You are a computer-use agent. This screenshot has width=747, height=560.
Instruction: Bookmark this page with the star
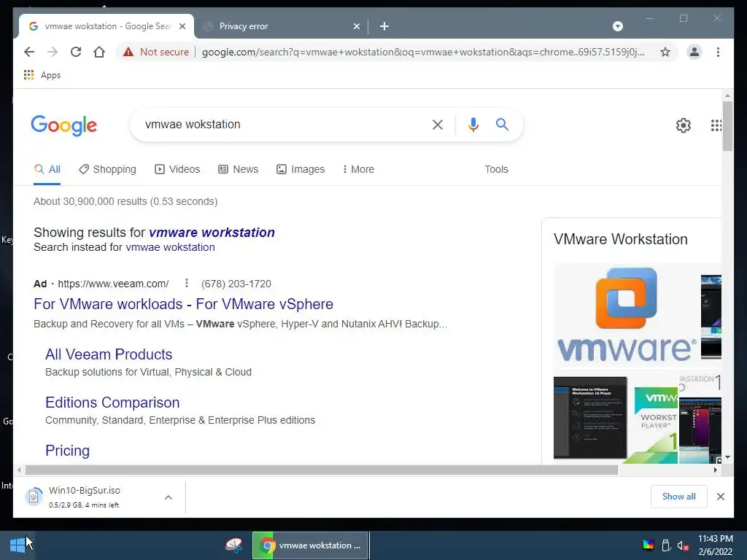[x=665, y=52]
